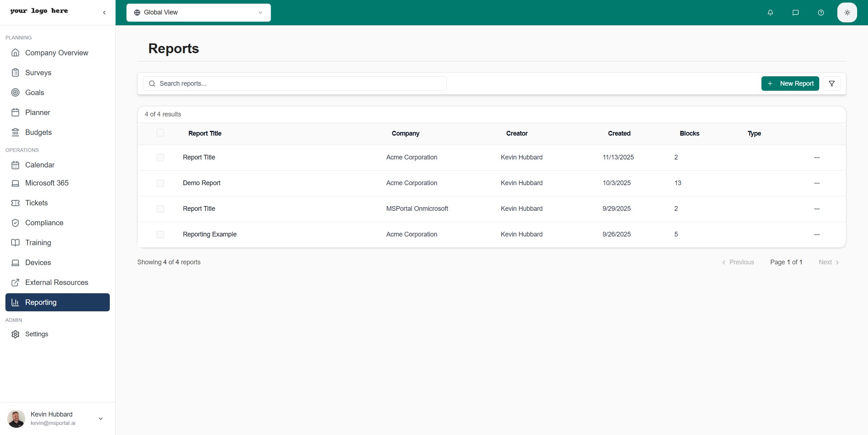Open the notifications bell icon
Viewport: 868px width, 435px height.
(x=770, y=13)
